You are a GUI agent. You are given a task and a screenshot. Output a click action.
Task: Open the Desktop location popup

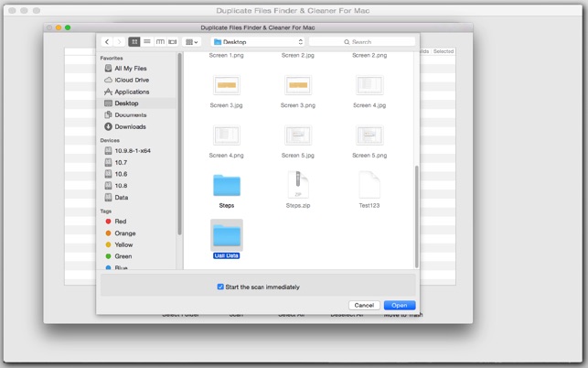click(258, 42)
